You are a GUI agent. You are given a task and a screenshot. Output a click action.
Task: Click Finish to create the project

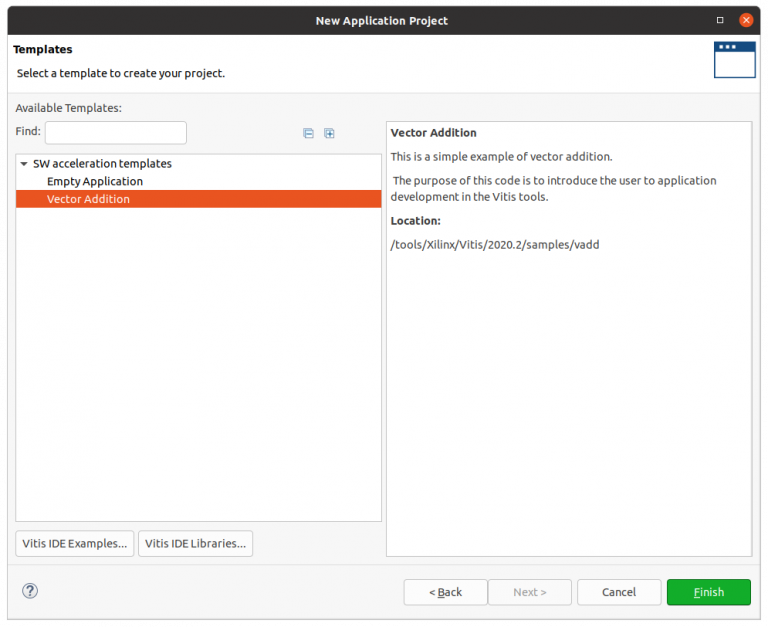tap(708, 592)
